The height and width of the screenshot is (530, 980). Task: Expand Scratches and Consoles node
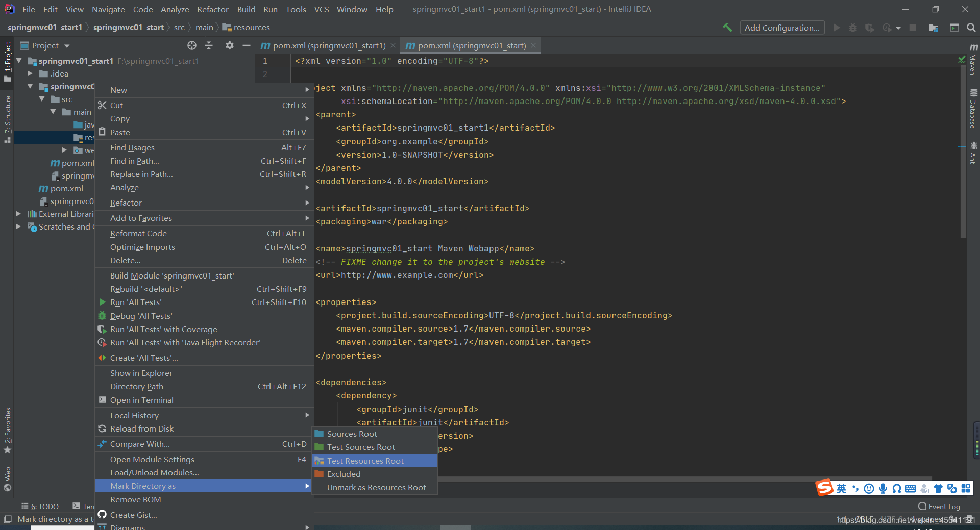pos(18,226)
